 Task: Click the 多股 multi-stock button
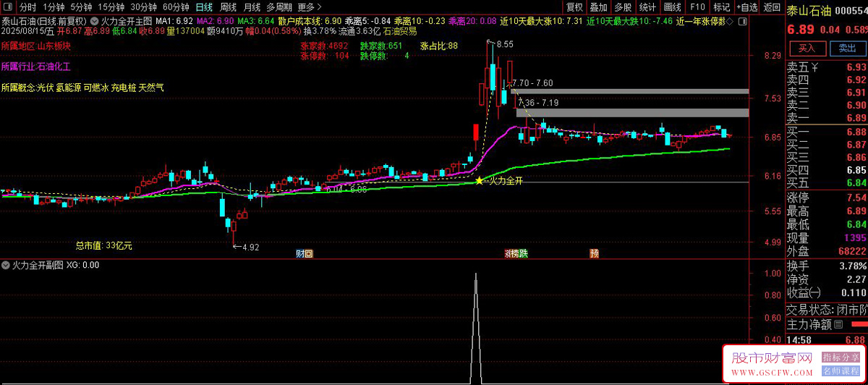coord(623,7)
